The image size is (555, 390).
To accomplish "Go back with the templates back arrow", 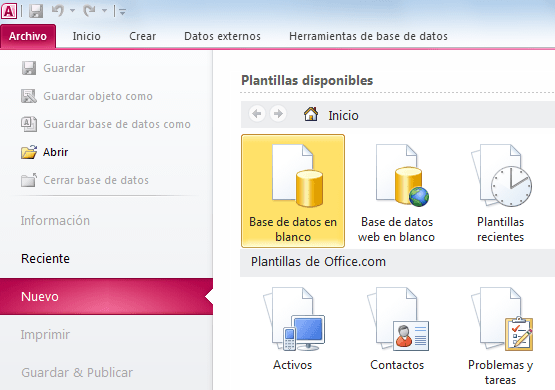I will [x=257, y=114].
